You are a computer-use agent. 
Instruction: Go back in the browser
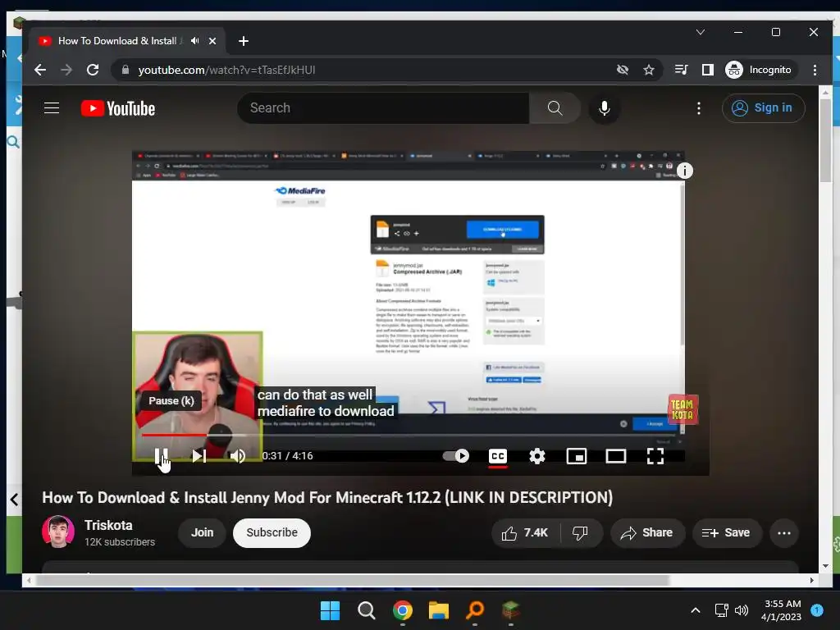40,70
